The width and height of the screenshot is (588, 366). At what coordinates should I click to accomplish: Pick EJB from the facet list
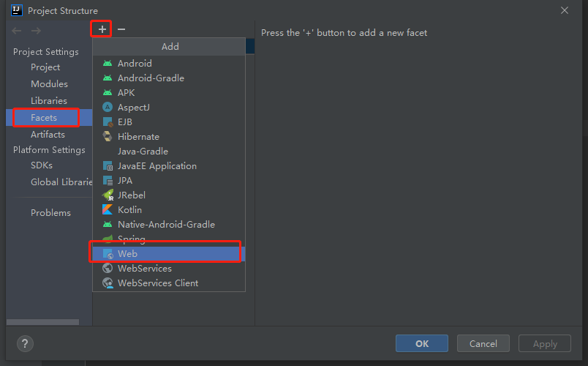pyautogui.click(x=169, y=122)
